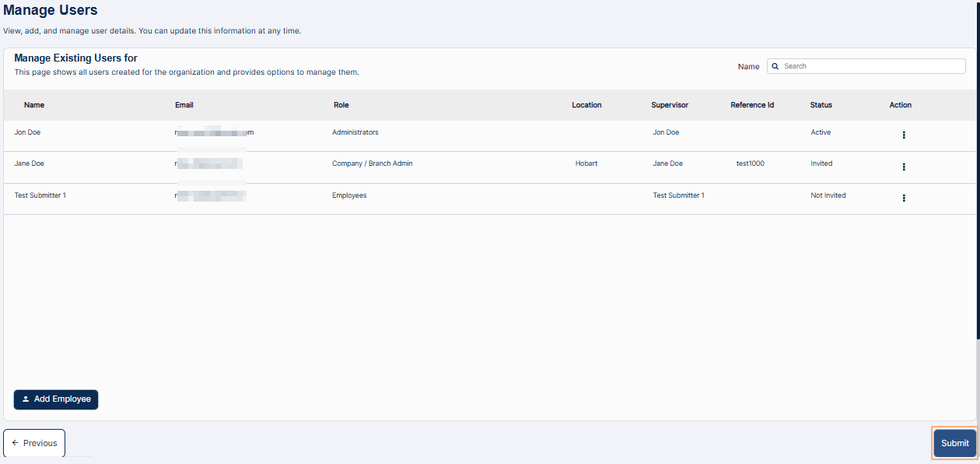Click the magnifying glass search icon
Viewport: 980px width, 464px height.
[x=775, y=66]
